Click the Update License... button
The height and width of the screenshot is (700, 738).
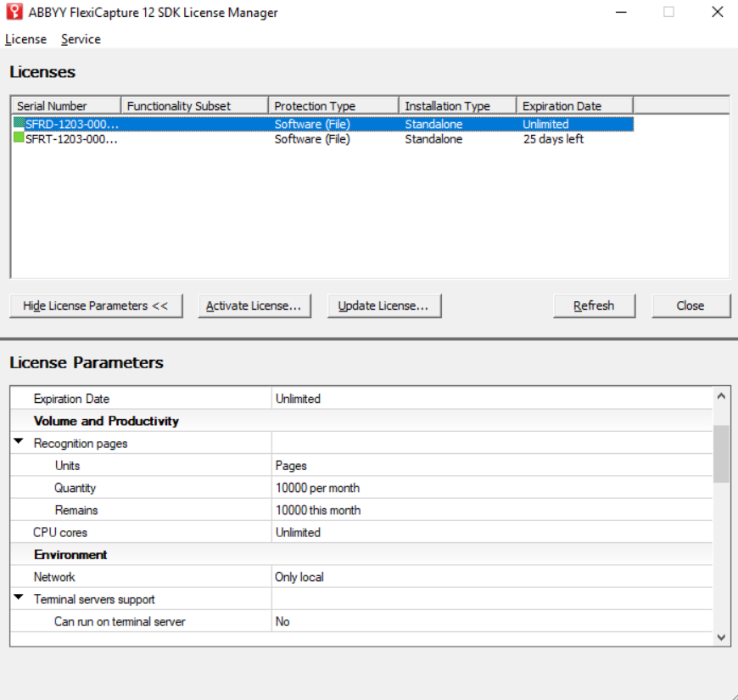[384, 306]
